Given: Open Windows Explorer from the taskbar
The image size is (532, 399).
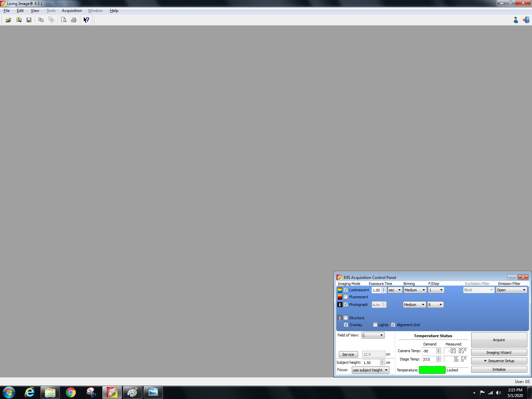Looking at the screenshot, I should 50,393.
